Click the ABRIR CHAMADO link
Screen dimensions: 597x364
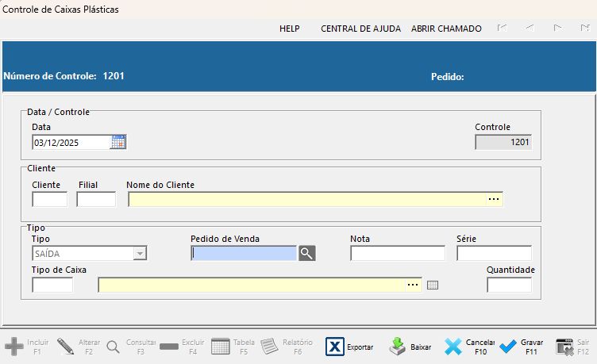pos(446,28)
